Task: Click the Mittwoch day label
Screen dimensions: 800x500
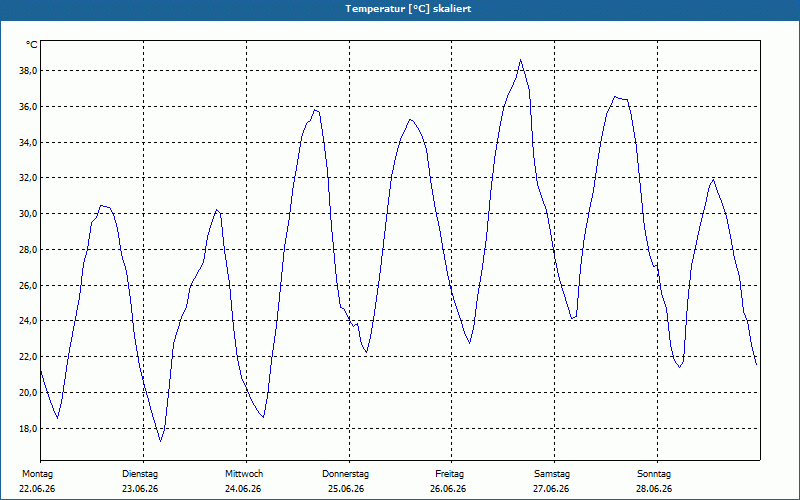Action: (x=244, y=474)
